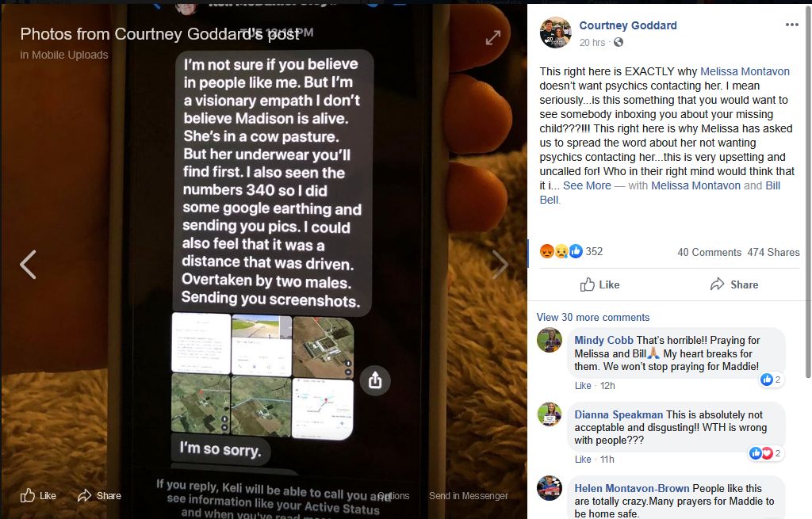Enter fullscreen with the expand arrows icon
Image resolution: width=812 pixels, height=519 pixels.
[x=493, y=37]
